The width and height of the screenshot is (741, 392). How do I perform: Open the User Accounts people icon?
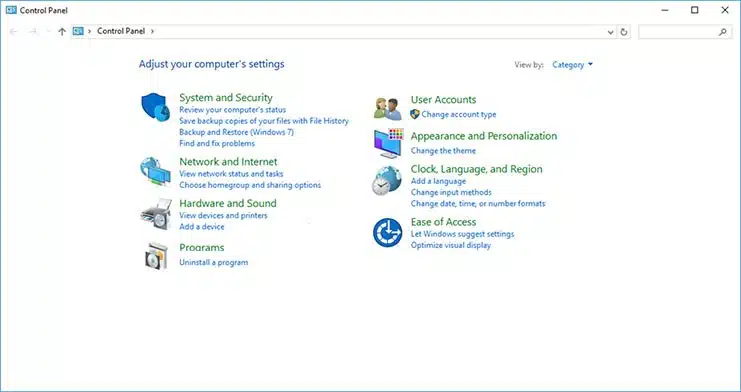point(388,109)
